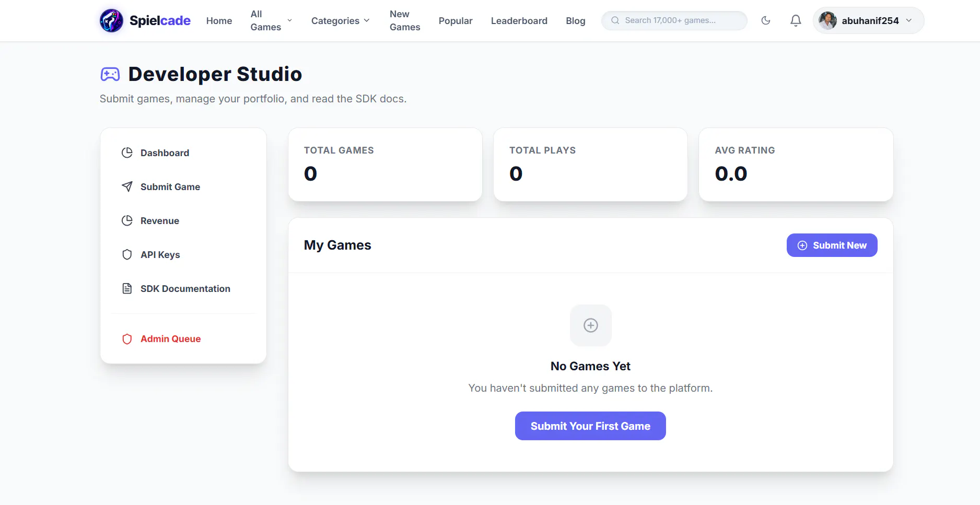This screenshot has width=980, height=505.
Task: Toggle dark mode moon icon
Action: [766, 20]
